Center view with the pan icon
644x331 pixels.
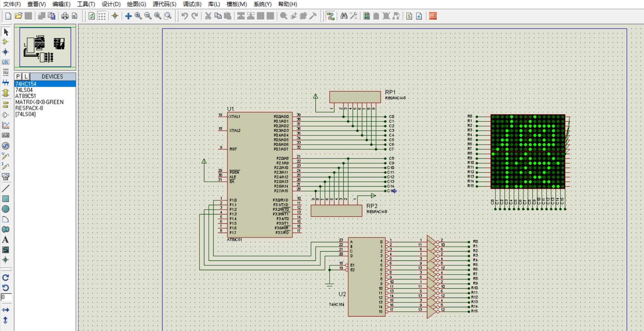[x=128, y=16]
